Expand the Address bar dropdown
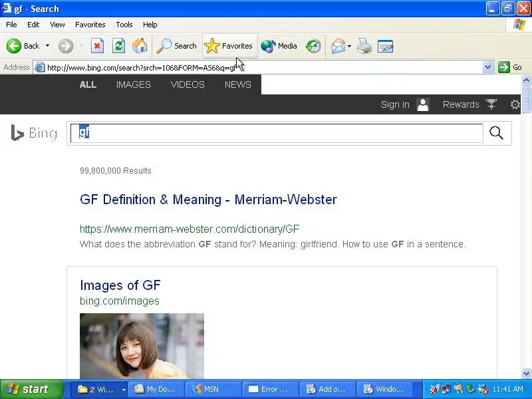Screen dimensions: 532x399 tap(487, 67)
